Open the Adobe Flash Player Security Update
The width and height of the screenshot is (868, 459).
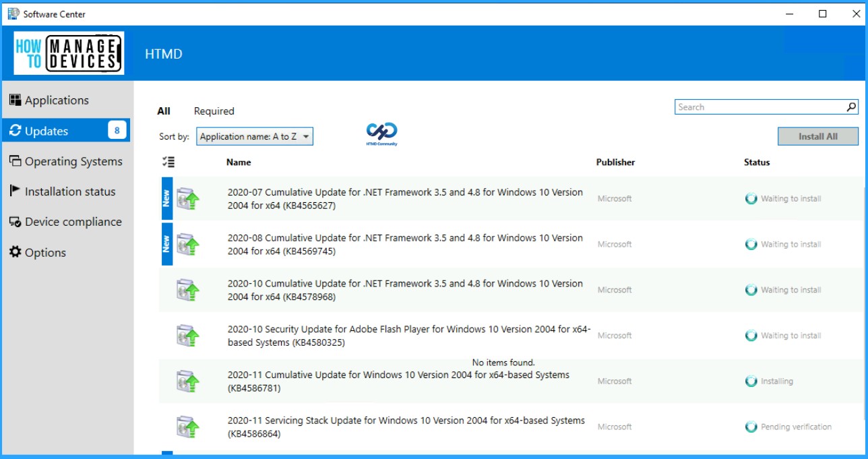409,336
